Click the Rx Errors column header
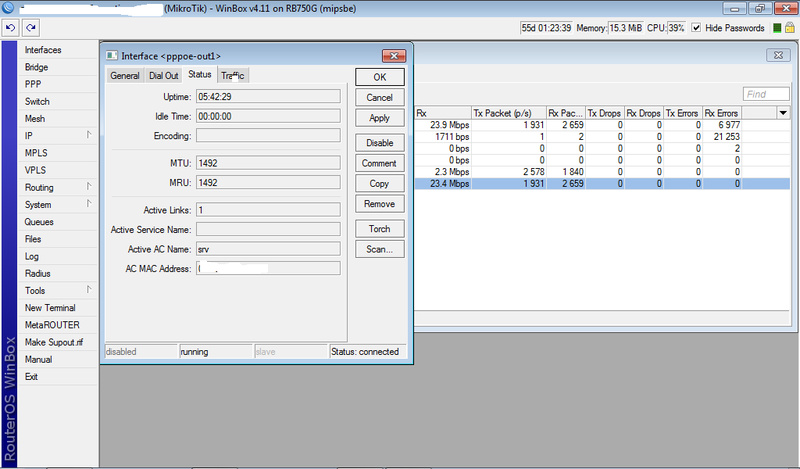The image size is (800, 469). click(722, 113)
